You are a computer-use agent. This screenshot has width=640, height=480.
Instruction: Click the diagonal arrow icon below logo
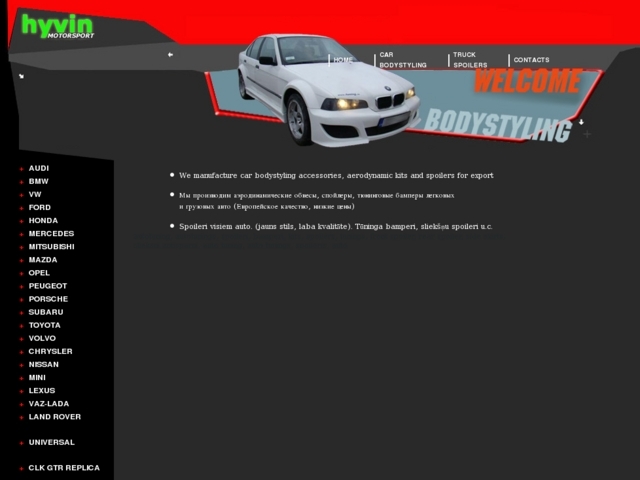(x=21, y=76)
